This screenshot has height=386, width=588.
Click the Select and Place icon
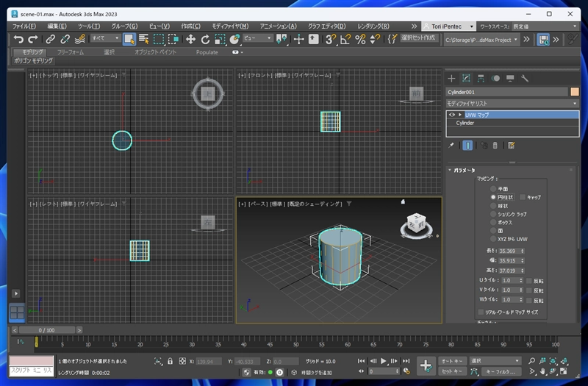click(234, 39)
